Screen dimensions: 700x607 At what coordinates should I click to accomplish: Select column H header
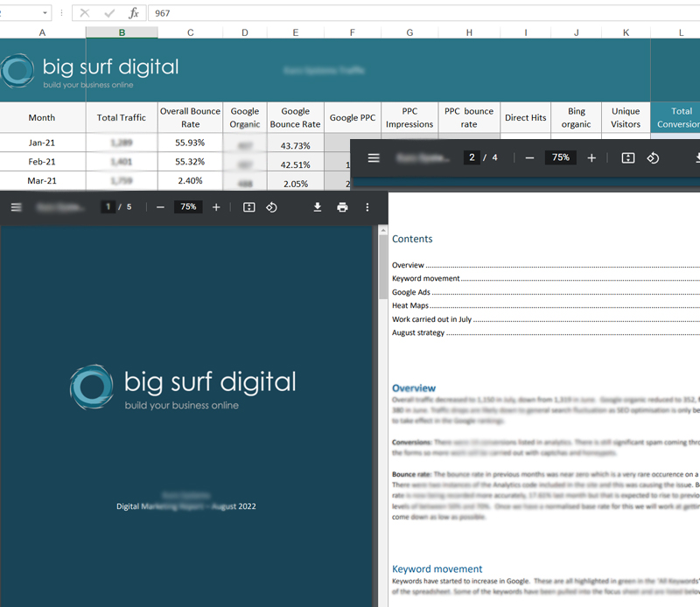point(469,32)
